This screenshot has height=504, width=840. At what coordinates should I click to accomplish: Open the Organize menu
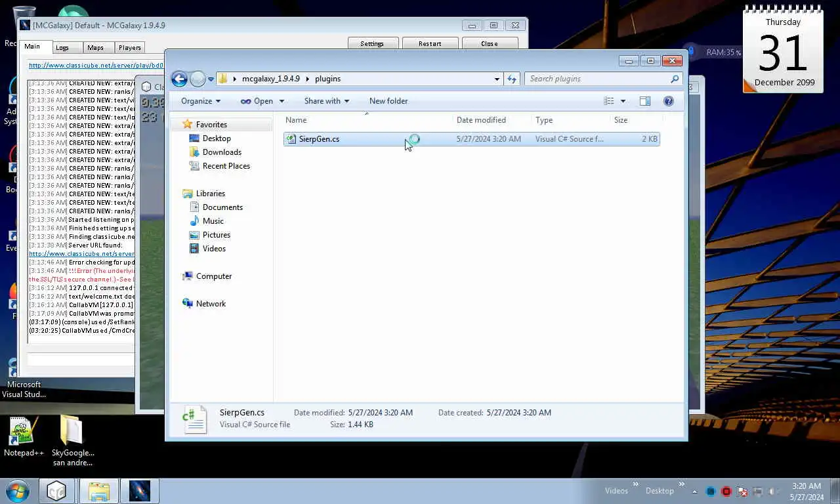(x=201, y=101)
